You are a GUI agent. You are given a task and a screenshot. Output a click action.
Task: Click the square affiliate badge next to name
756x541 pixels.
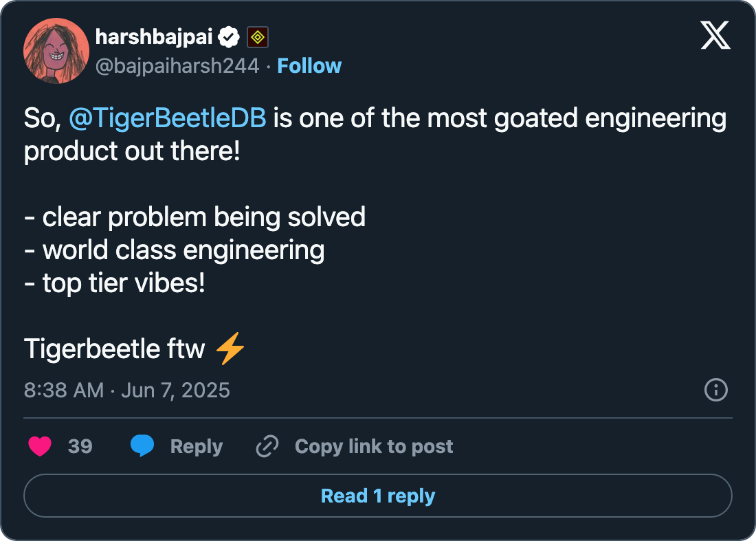pos(258,36)
